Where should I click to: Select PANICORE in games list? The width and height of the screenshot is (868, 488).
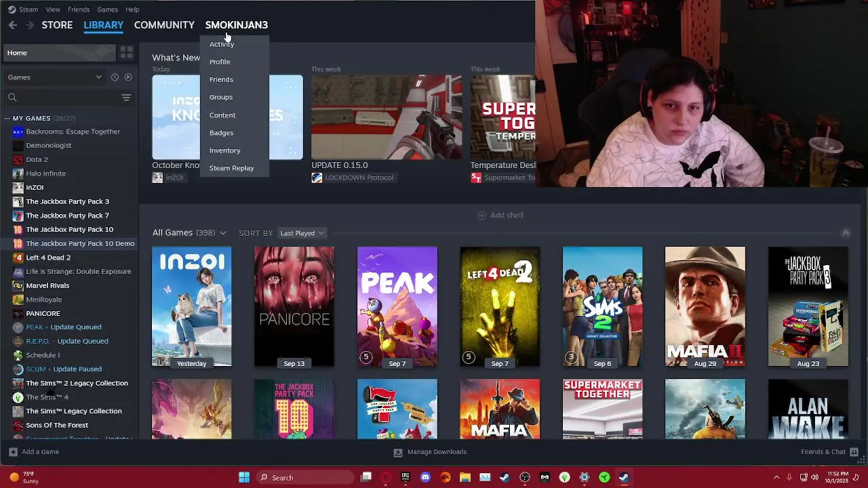tap(43, 313)
